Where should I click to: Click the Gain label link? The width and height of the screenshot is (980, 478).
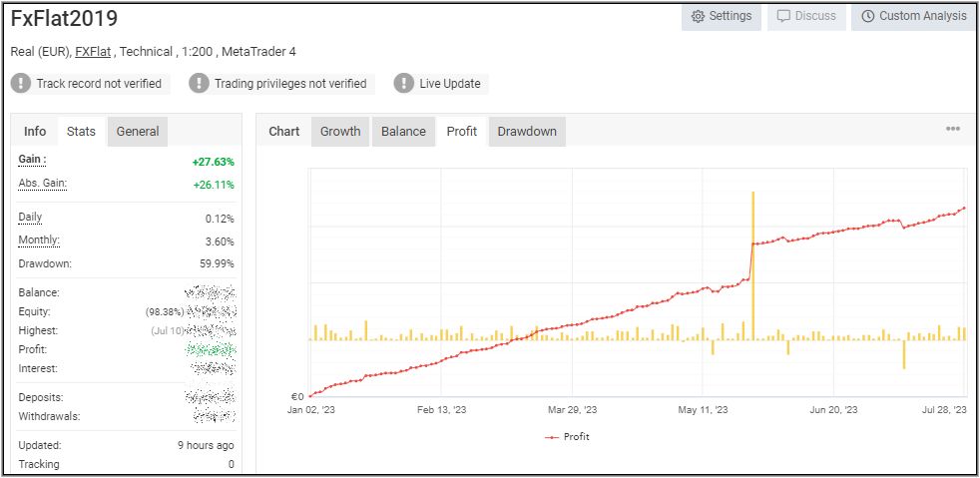click(x=32, y=160)
